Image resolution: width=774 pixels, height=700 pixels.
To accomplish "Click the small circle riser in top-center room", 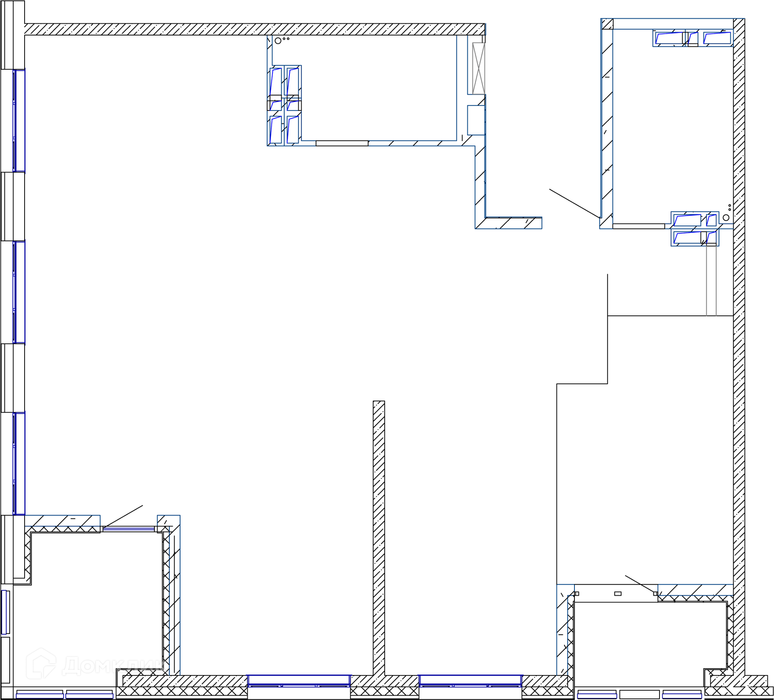I will point(278,41).
